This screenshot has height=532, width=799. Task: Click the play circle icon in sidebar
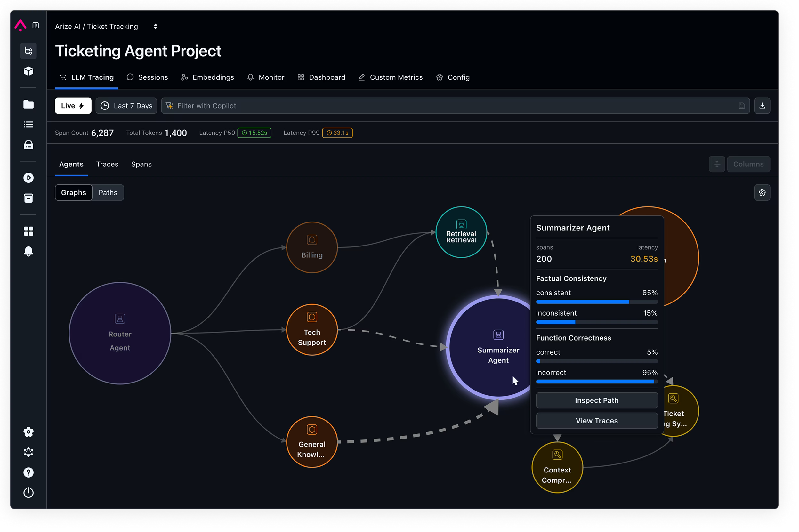(x=28, y=178)
